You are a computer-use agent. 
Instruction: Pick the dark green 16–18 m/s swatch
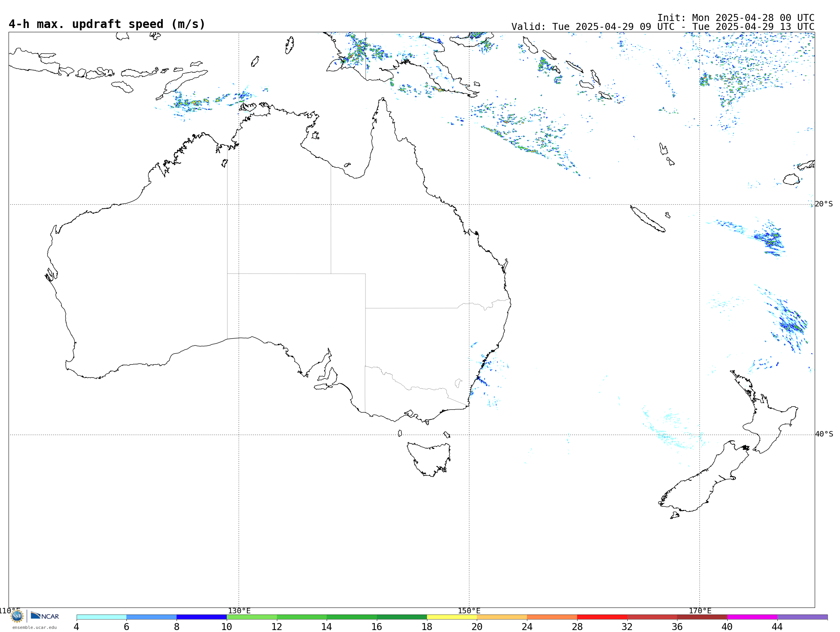[x=402, y=617]
